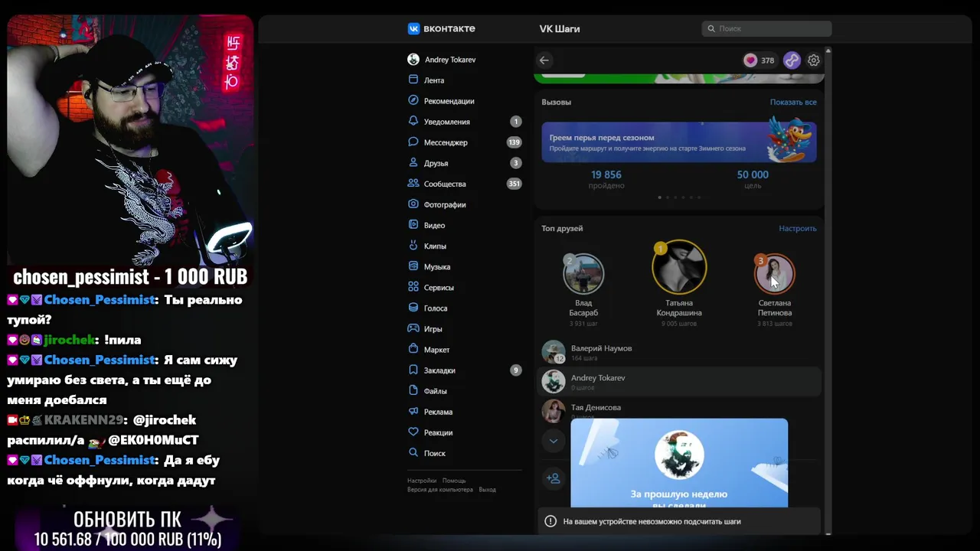Click the Фотографии camera icon

pos(413,204)
